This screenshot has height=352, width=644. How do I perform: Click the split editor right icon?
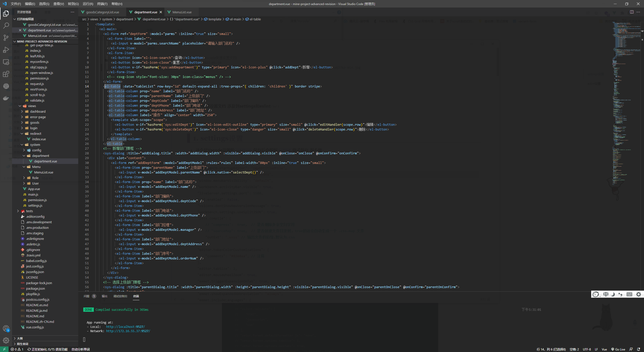632,12
